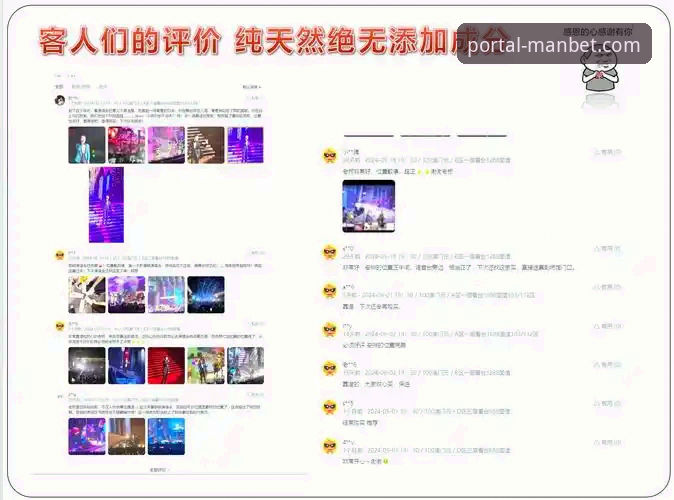Open white streamers photo in second review

(x=86, y=294)
